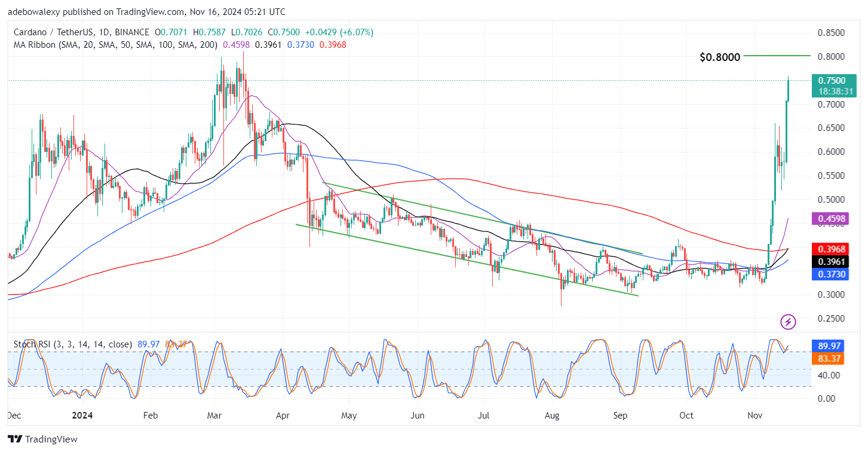Click the TradingView logo at bottom left
Image resolution: width=868 pixels, height=452 pixels.
pyautogui.click(x=42, y=439)
